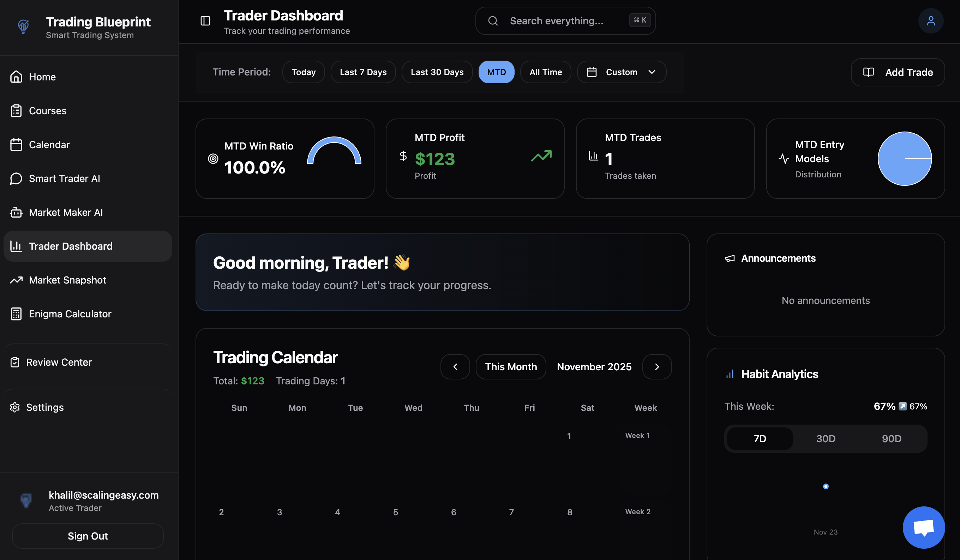Switch Habit Analytics to 90D tab
This screenshot has height=560, width=960.
[x=892, y=439]
